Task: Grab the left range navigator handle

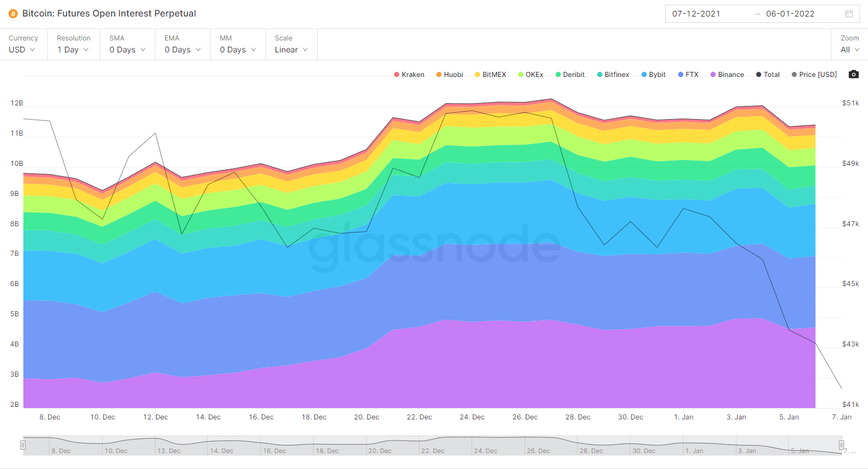Action: point(23,445)
